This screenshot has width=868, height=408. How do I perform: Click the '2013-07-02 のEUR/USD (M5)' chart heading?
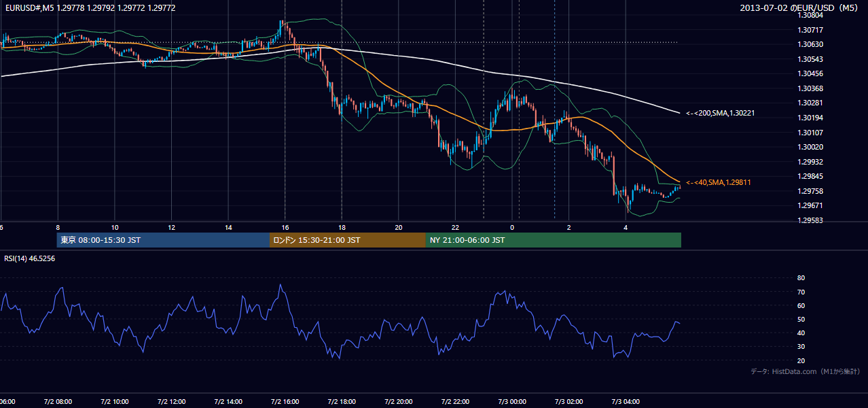(x=799, y=8)
